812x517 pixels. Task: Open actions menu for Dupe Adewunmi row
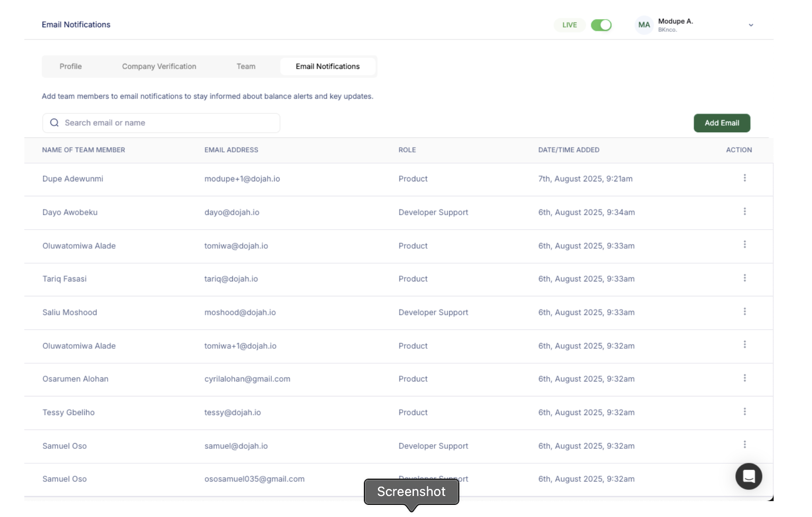point(745,178)
